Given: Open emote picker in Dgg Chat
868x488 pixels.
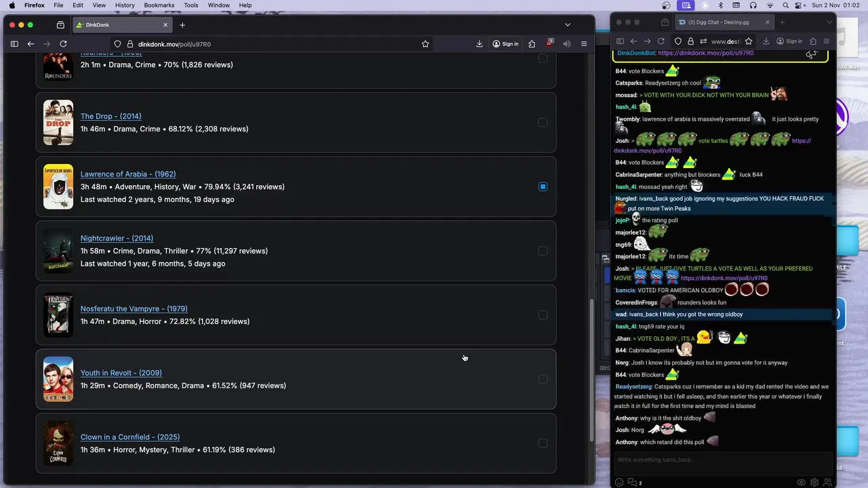Looking at the screenshot, I should click(619, 483).
